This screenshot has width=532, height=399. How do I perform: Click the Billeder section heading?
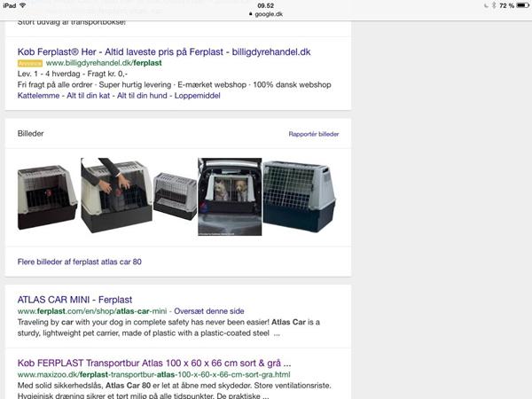point(30,134)
